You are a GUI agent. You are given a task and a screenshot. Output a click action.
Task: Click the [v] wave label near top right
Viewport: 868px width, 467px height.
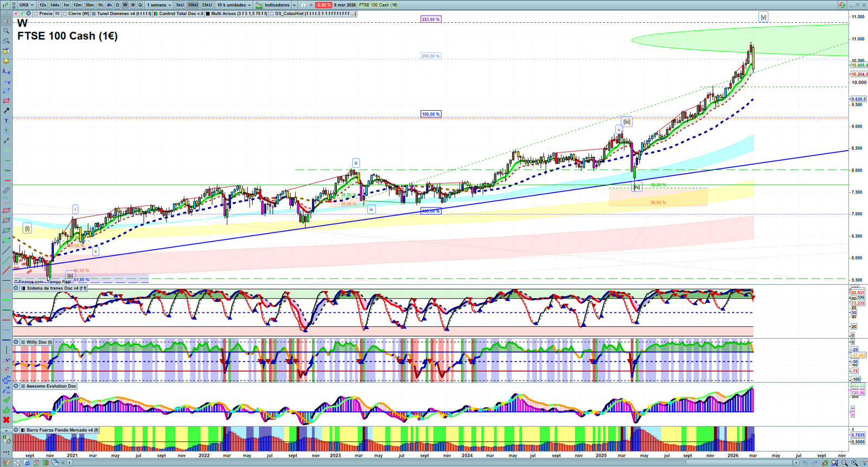click(x=763, y=17)
